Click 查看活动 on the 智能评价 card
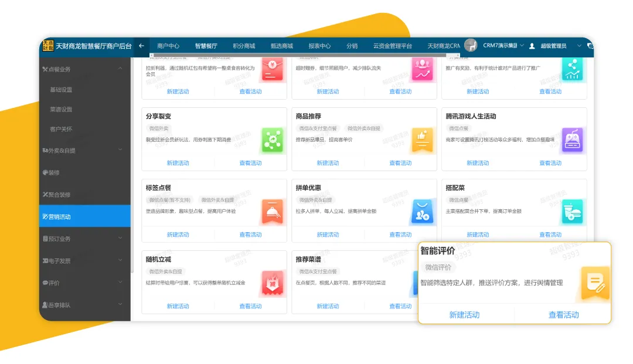633x364 pixels. click(564, 315)
